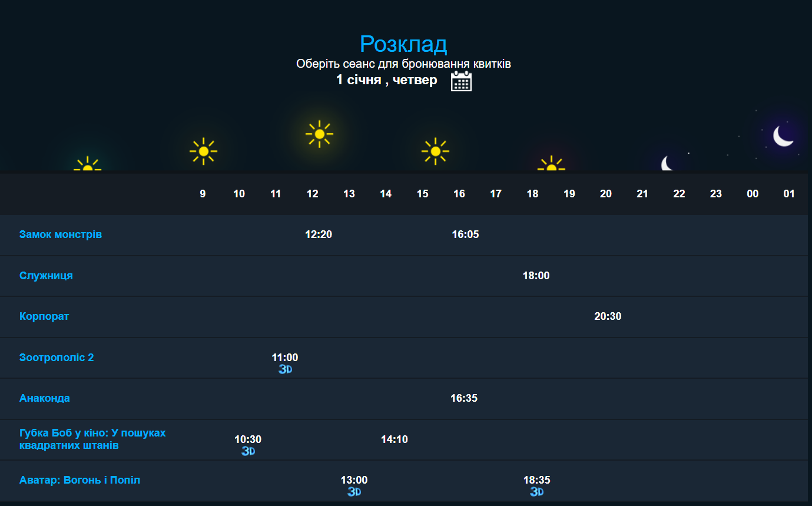Open the calendar date picker icon
The width and height of the screenshot is (812, 506).
coord(461,81)
